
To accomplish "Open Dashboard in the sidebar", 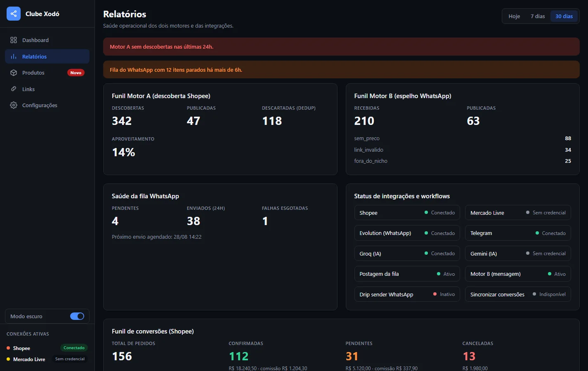I will tap(47, 40).
